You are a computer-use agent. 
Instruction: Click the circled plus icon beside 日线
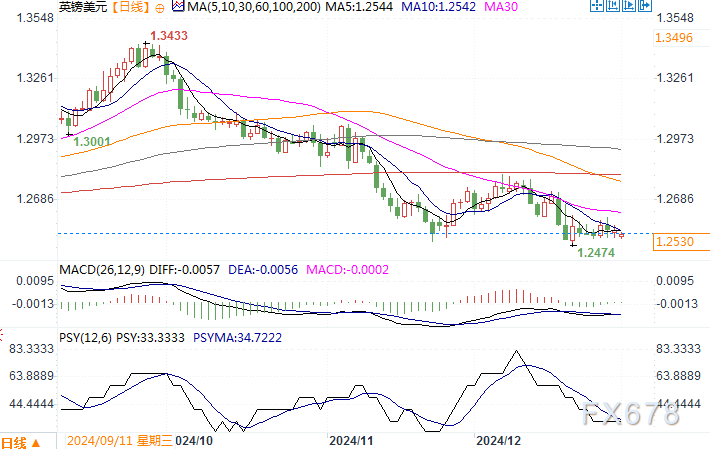159,8
